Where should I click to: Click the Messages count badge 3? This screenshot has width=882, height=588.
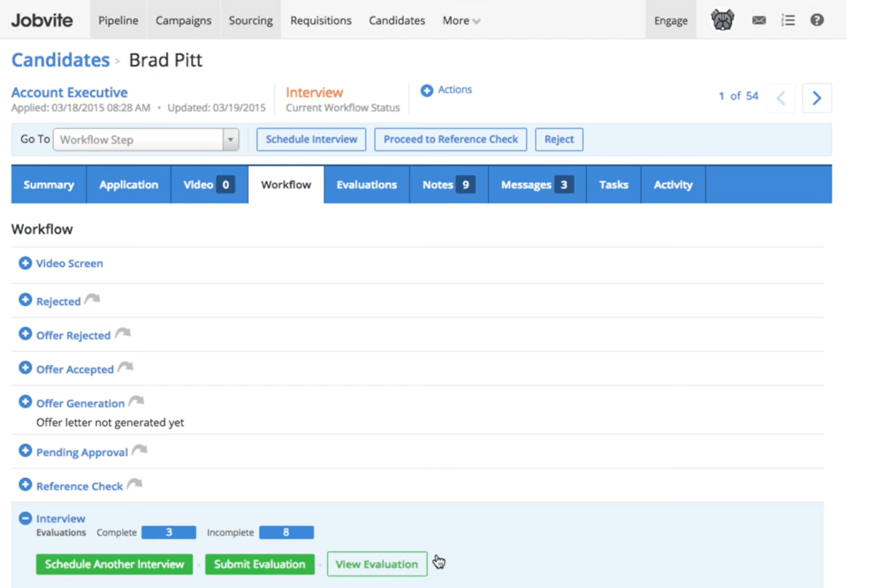[564, 185]
